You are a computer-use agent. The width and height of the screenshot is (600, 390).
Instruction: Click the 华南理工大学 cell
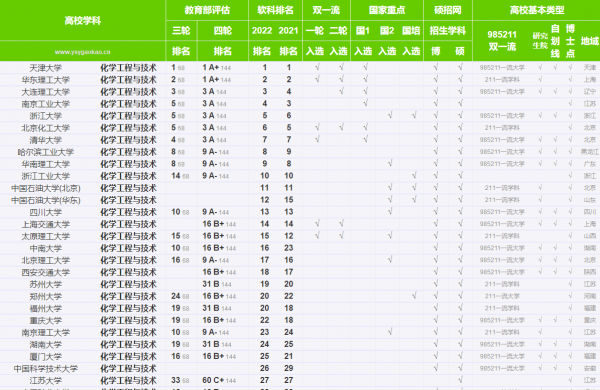coord(46,164)
